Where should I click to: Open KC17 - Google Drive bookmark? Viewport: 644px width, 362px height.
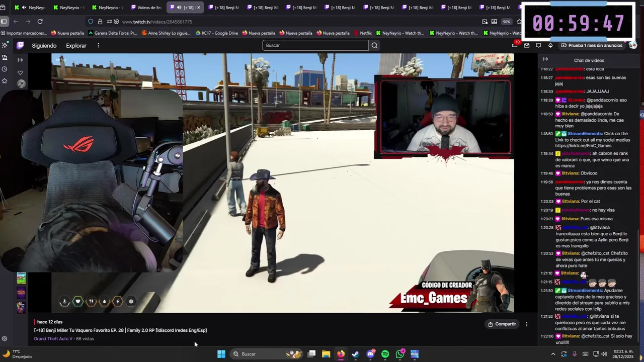click(217, 33)
